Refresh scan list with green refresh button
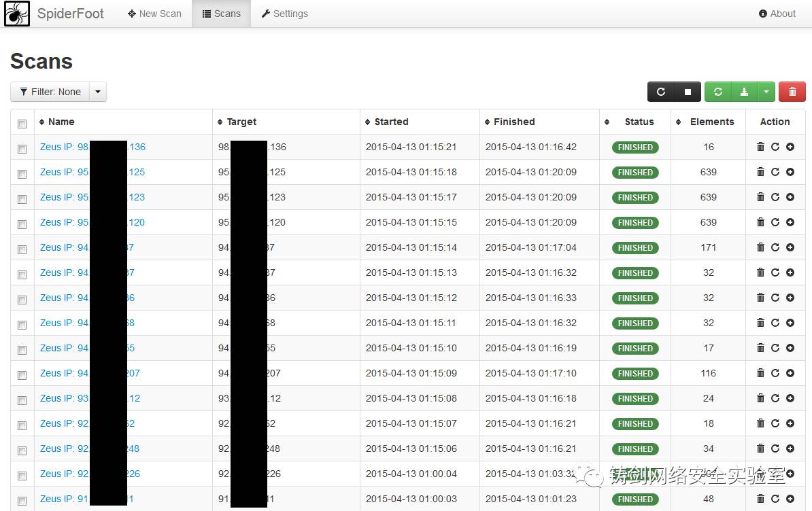This screenshot has height=511, width=812. coord(717,92)
